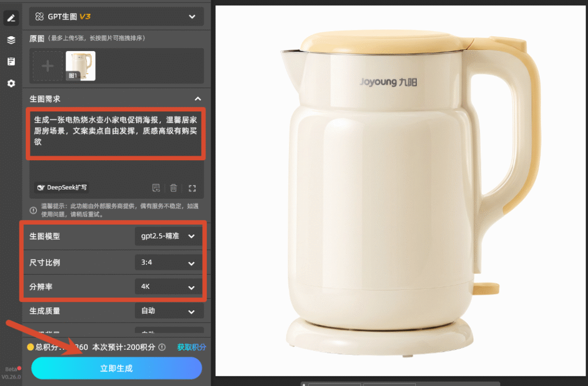Open the 尺寸比例 3:4 dropdown
This screenshot has width=588, height=386.
click(169, 263)
